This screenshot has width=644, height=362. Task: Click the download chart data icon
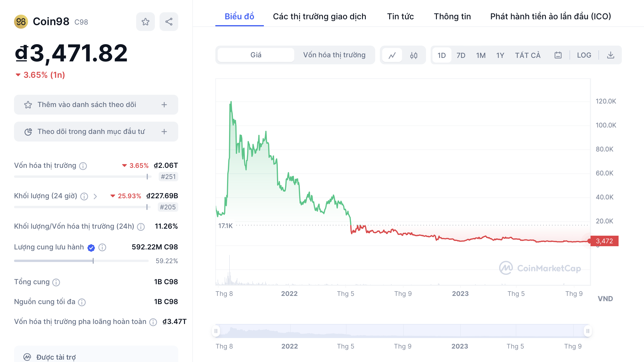pyautogui.click(x=610, y=55)
